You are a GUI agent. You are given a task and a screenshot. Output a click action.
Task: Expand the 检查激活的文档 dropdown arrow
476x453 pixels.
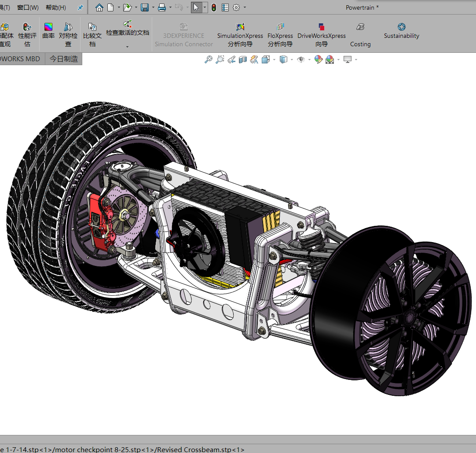(x=128, y=47)
